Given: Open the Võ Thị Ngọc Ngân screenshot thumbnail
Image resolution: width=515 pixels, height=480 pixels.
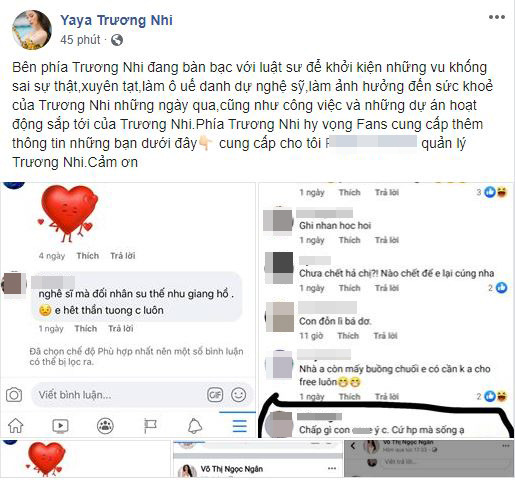Looking at the screenshot, I should [x=257, y=459].
